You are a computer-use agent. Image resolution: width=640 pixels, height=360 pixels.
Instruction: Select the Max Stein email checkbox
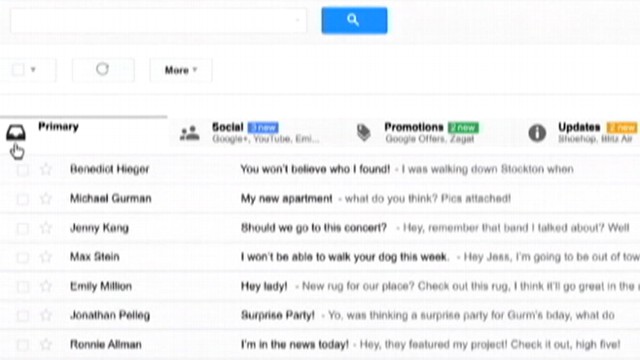[23, 257]
